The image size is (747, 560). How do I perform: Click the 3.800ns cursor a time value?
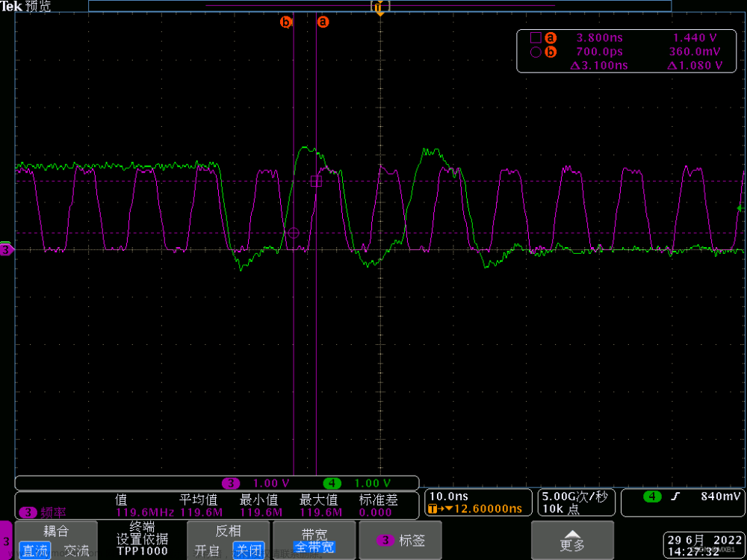coord(599,37)
